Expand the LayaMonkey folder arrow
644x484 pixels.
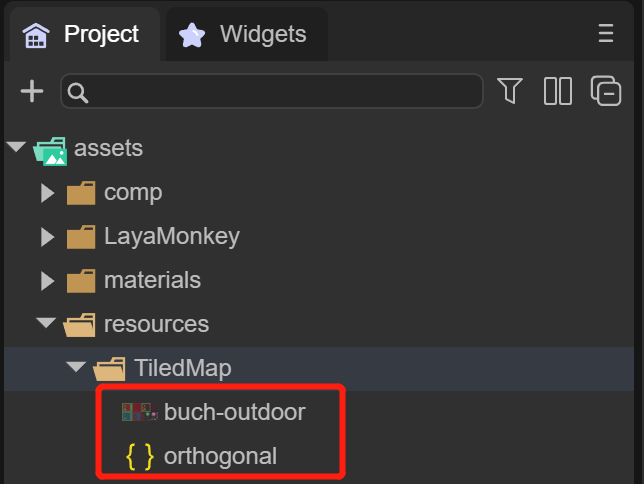47,237
